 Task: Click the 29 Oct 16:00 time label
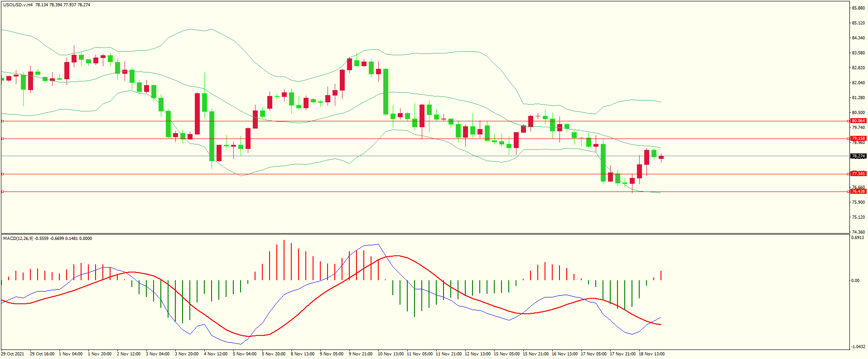tap(42, 354)
